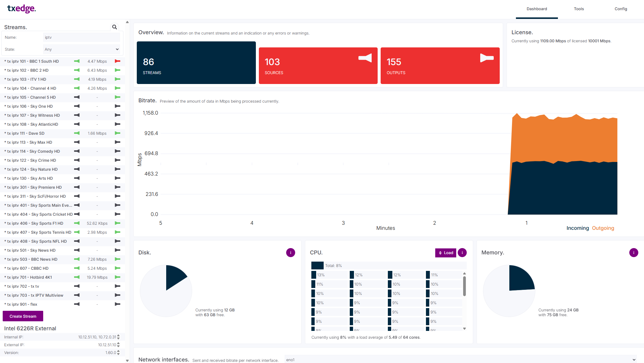Click the Name filter input field
Image resolution: width=644 pixels, height=363 pixels.
pos(82,37)
